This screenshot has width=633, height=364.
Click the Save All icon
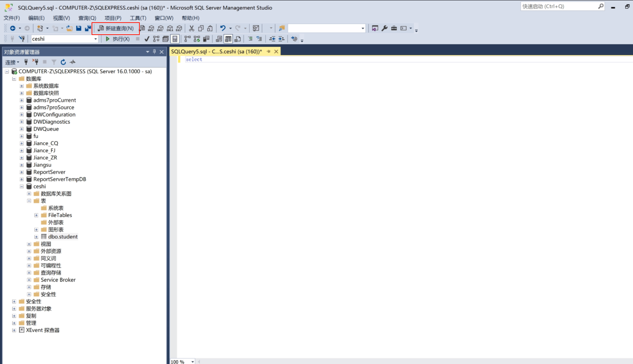coord(88,28)
